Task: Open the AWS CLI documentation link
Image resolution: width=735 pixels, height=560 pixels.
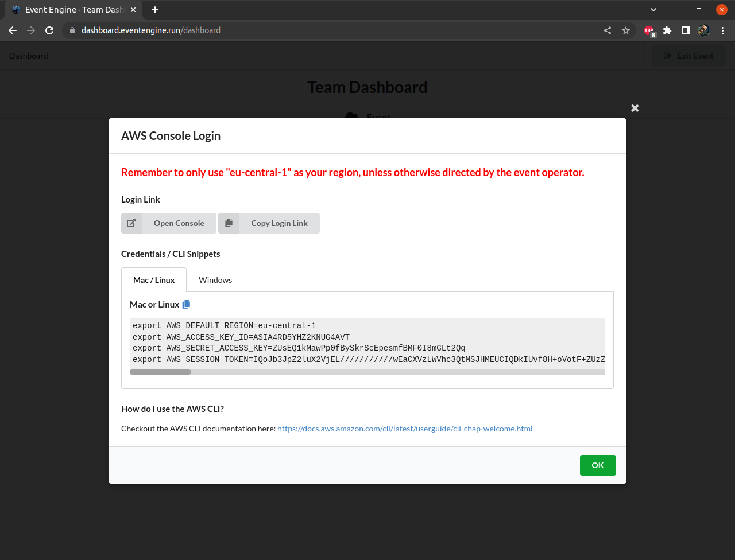Action: (405, 429)
